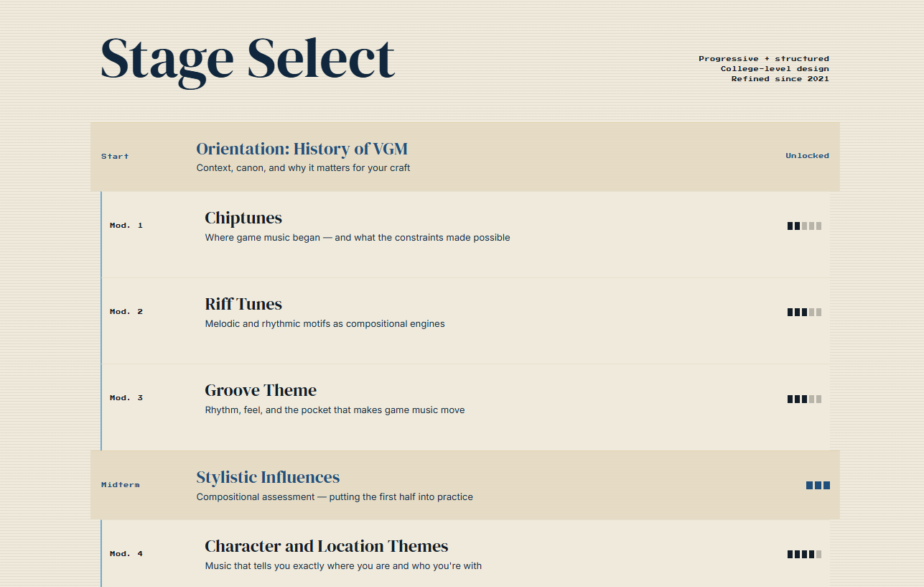924x587 pixels.
Task: Click the Riff Tunes difficulty bar indicator
Action: pyautogui.click(x=804, y=312)
